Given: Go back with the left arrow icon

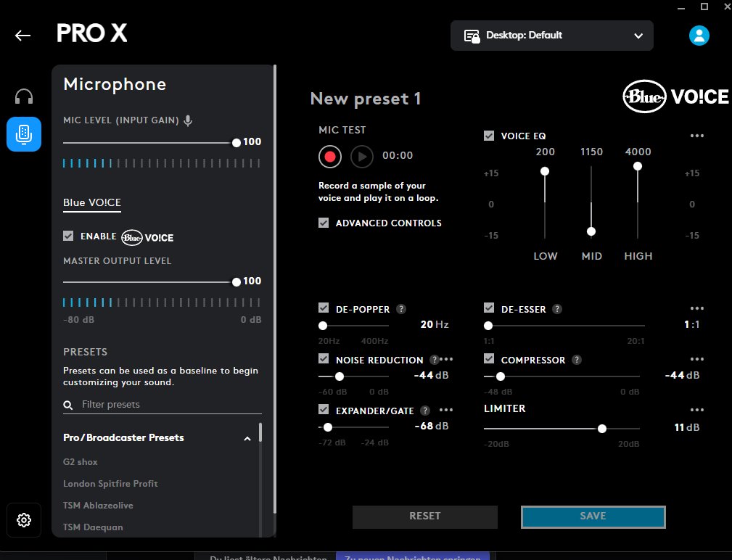Looking at the screenshot, I should pyautogui.click(x=22, y=36).
